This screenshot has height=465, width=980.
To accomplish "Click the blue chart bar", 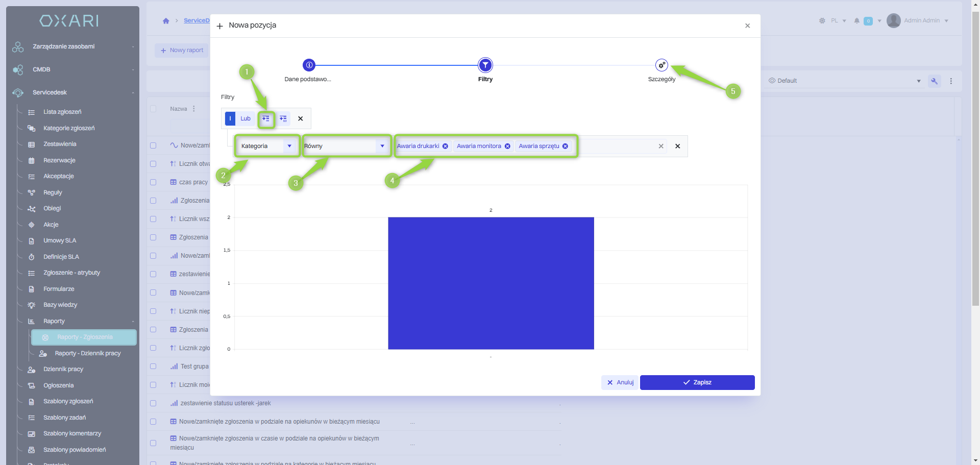I will [491, 283].
